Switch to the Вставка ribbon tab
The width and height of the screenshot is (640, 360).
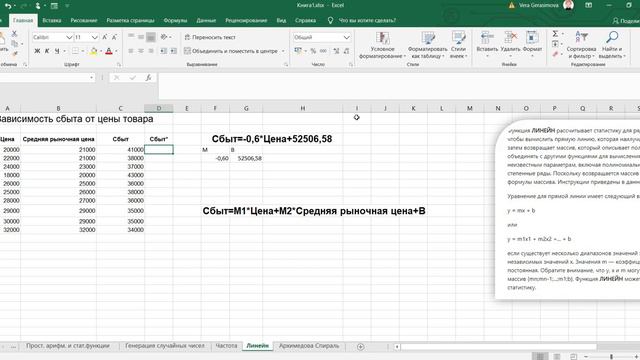click(x=51, y=20)
